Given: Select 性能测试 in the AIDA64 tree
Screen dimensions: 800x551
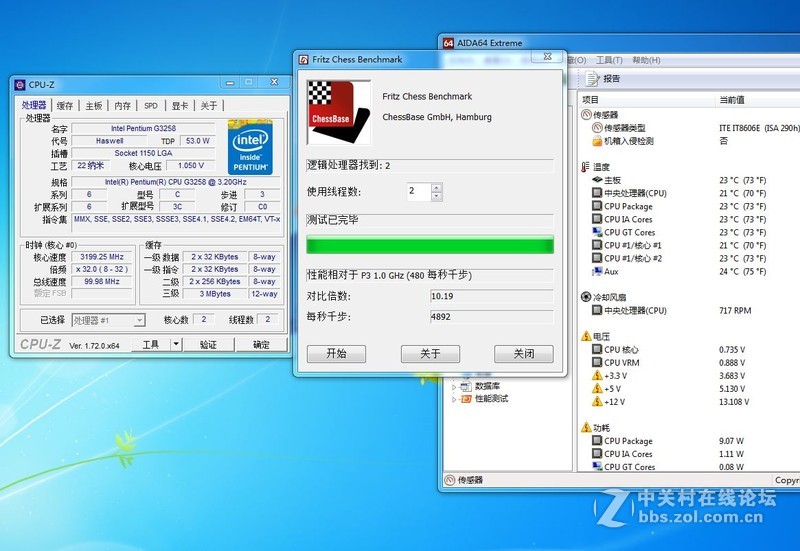Looking at the screenshot, I should point(491,399).
